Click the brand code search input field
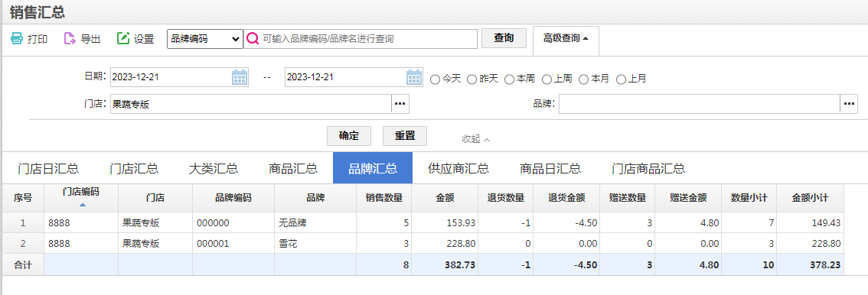The image size is (868, 295). 368,39
